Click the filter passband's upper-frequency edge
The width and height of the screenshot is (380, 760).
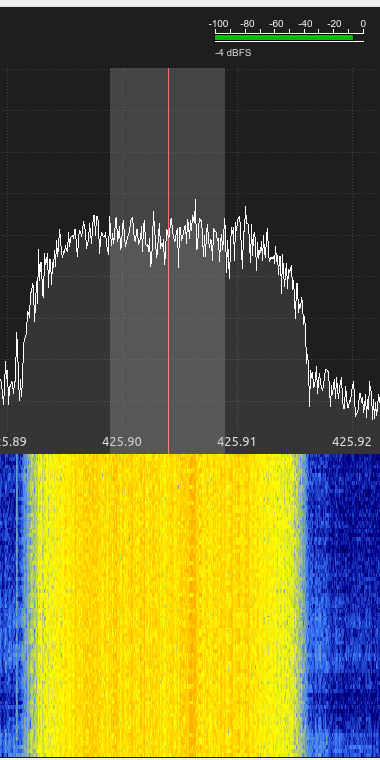point(225,261)
